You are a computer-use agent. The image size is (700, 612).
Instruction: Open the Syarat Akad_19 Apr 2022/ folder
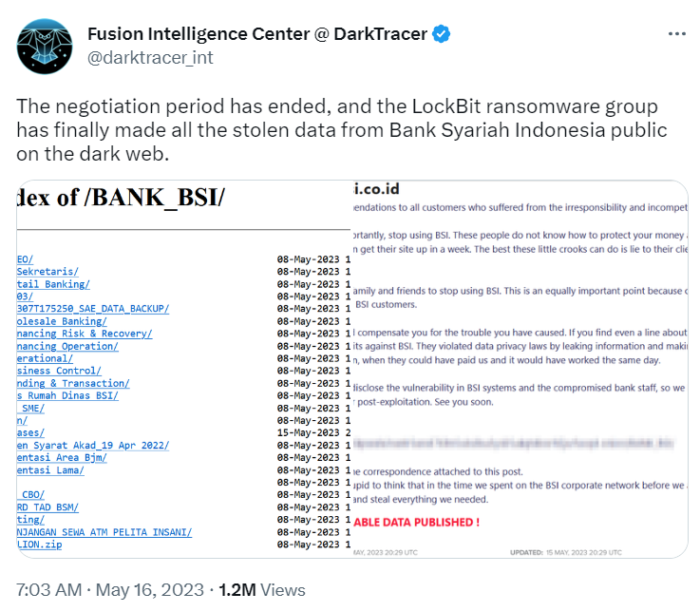tap(93, 445)
